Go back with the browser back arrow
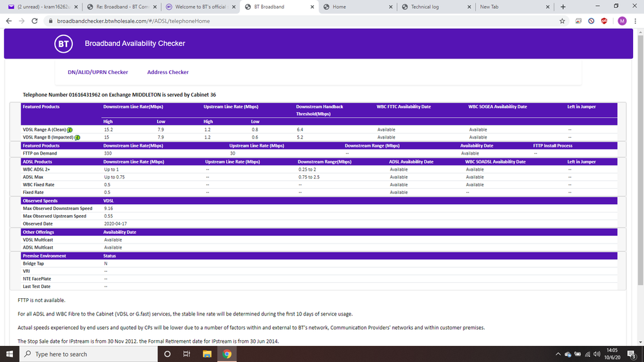This screenshot has width=644, height=362. [x=9, y=21]
